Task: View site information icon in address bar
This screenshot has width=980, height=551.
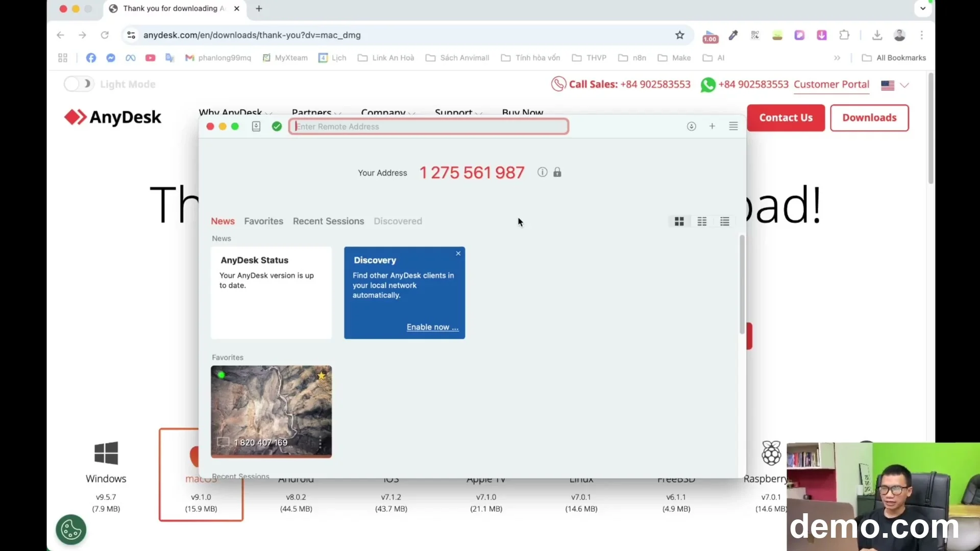Action: pyautogui.click(x=131, y=35)
